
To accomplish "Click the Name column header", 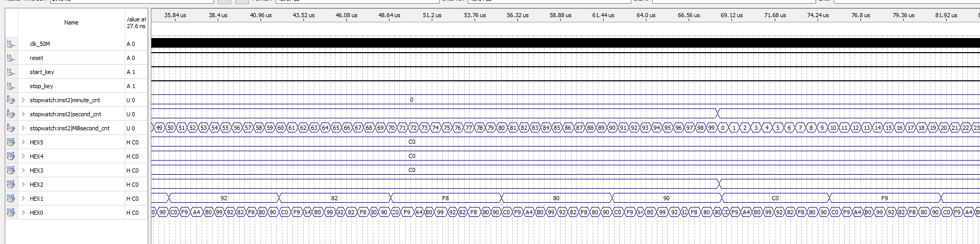I will 72,22.
